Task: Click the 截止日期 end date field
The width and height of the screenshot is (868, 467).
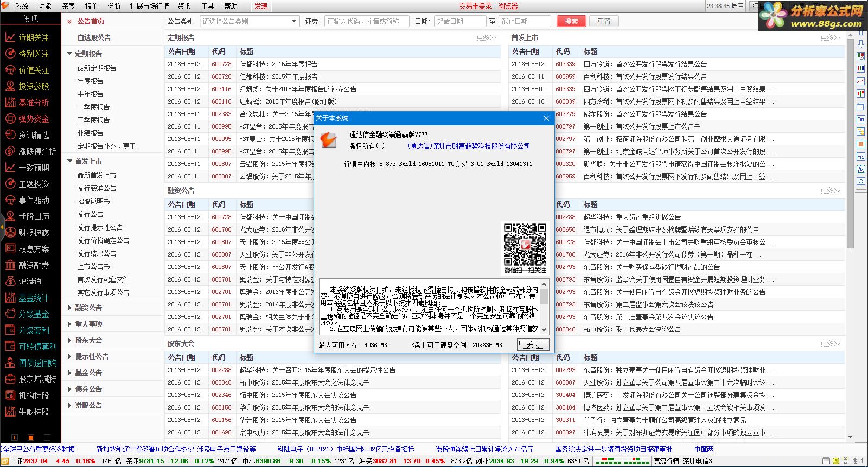Action: point(525,21)
